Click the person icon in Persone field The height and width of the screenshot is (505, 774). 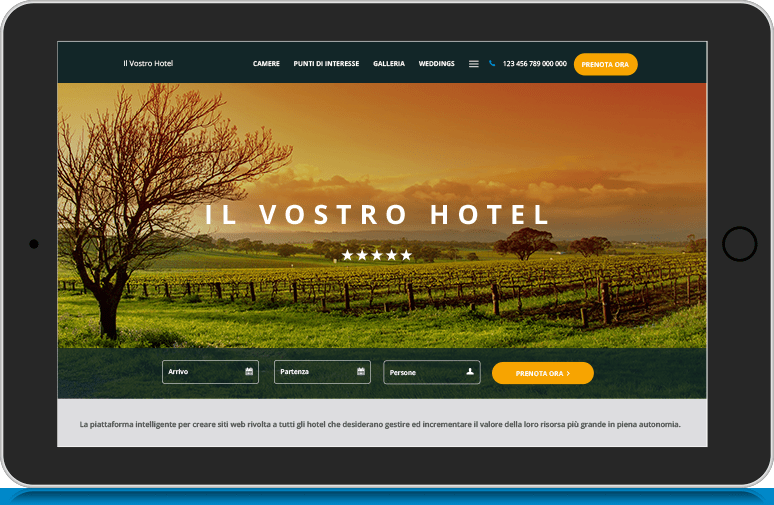[470, 371]
